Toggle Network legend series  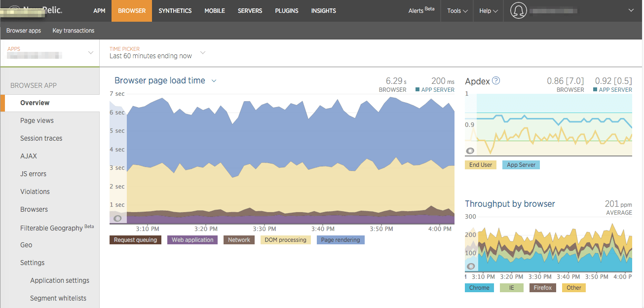tap(239, 240)
